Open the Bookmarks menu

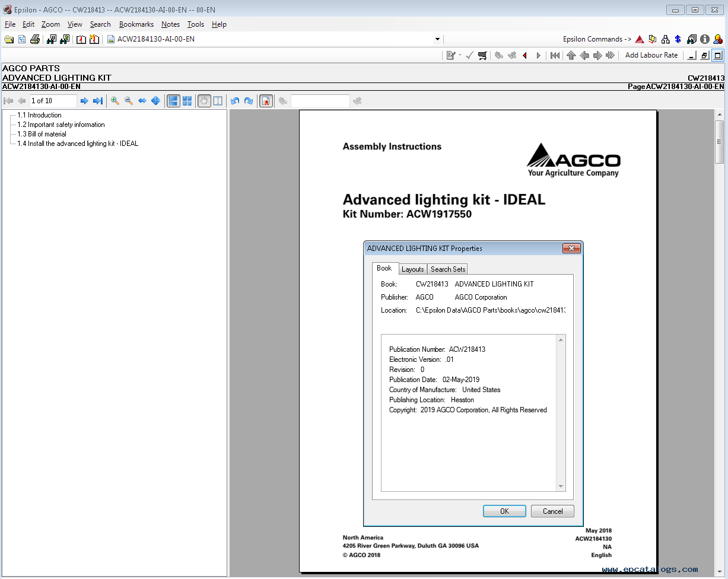pos(136,24)
